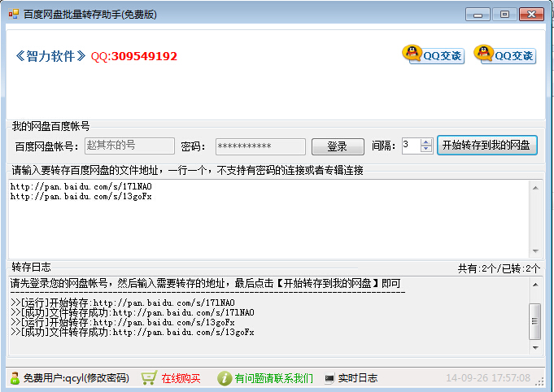554x392 pixels.
Task: Decrease the 间隔 value with down arrow
Action: pyautogui.click(x=426, y=149)
